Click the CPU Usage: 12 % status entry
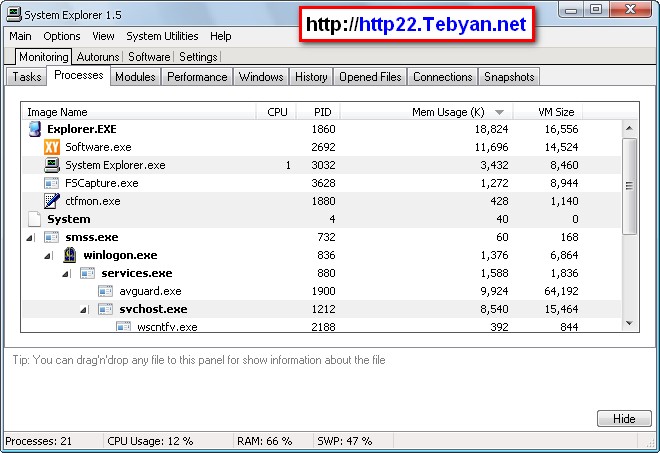 [150, 441]
